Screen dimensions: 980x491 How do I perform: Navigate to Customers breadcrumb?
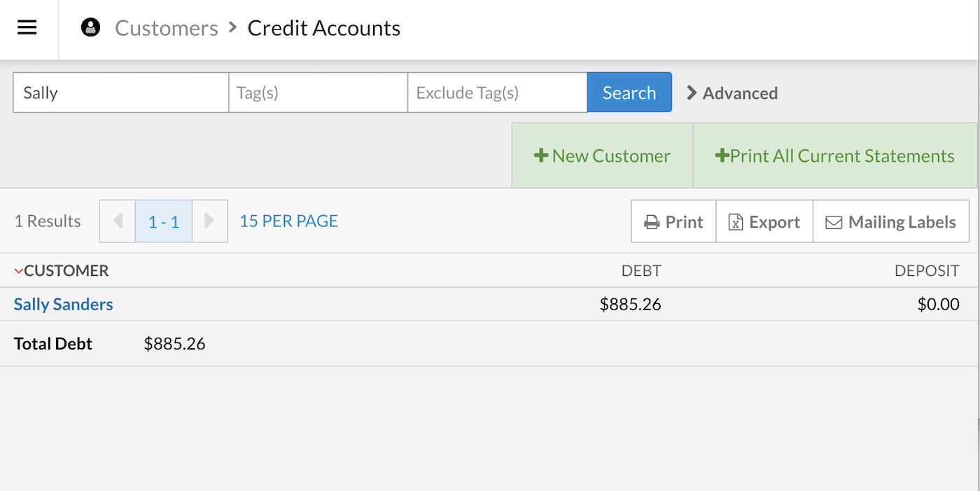(167, 28)
